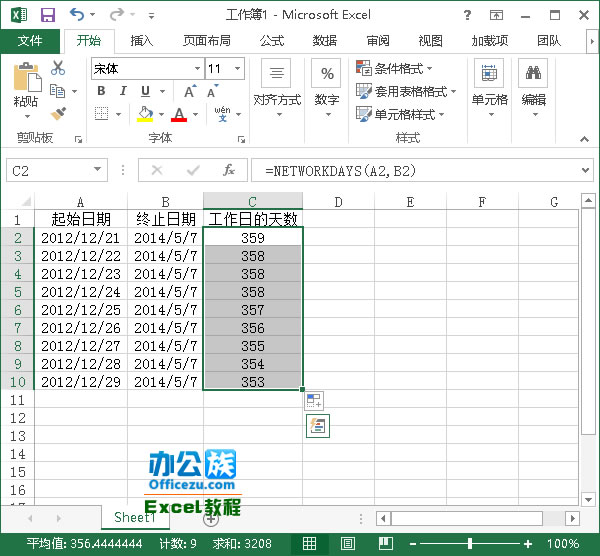600x556 pixels.
Task: Zoom out with the minus button
Action: point(413,544)
